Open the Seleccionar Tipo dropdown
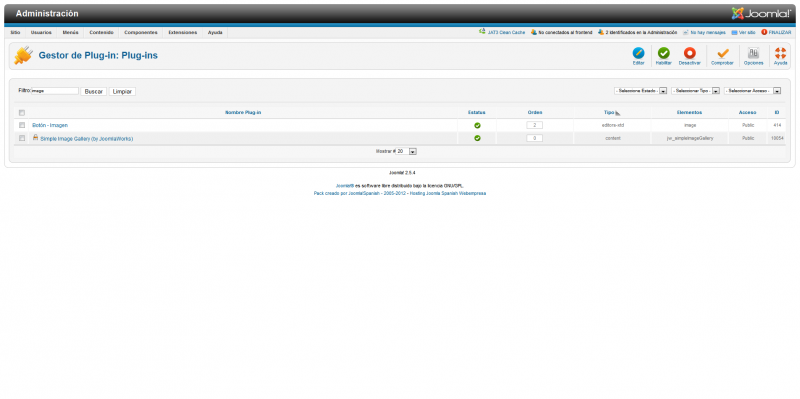 pyautogui.click(x=695, y=91)
